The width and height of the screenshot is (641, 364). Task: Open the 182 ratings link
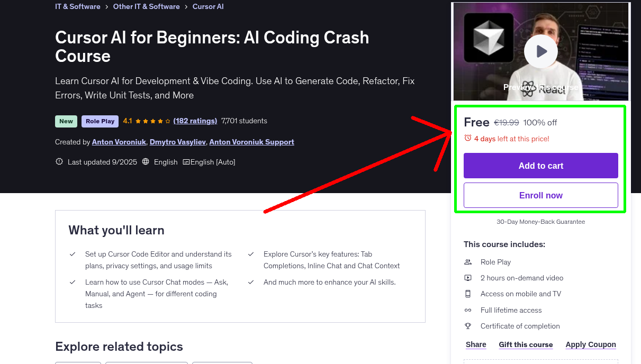click(195, 121)
